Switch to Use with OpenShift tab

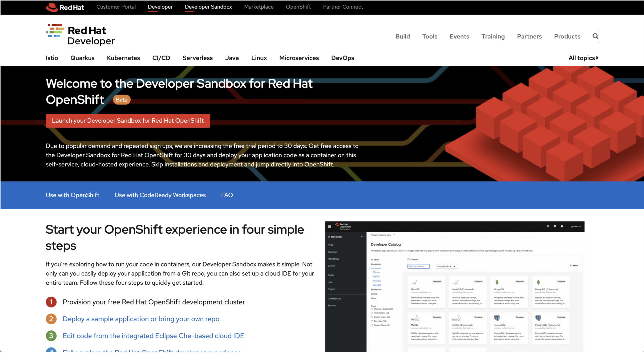[x=72, y=195]
